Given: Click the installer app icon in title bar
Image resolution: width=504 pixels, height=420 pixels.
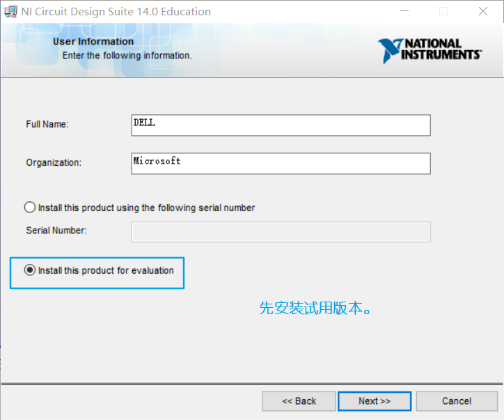Looking at the screenshot, I should (x=10, y=12).
